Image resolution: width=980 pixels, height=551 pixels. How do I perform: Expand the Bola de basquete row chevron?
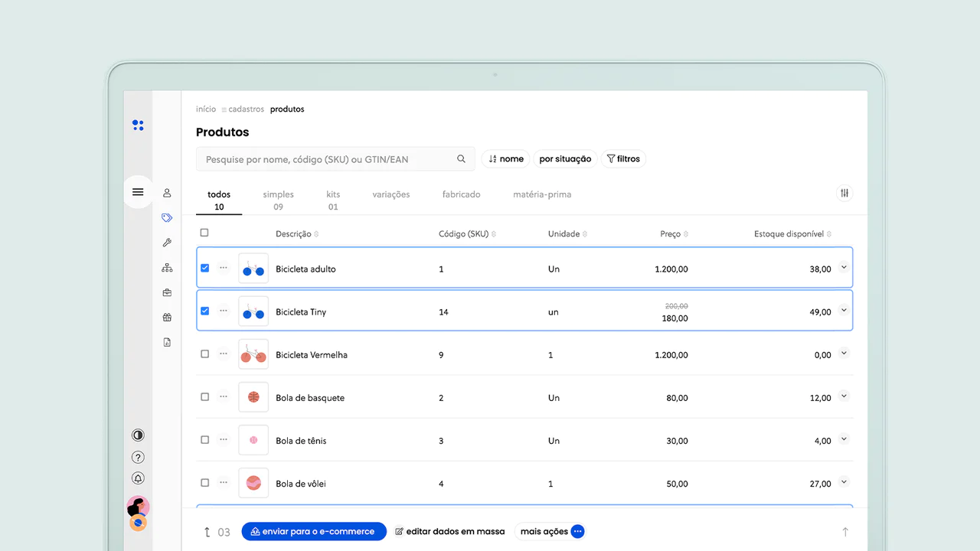point(844,396)
